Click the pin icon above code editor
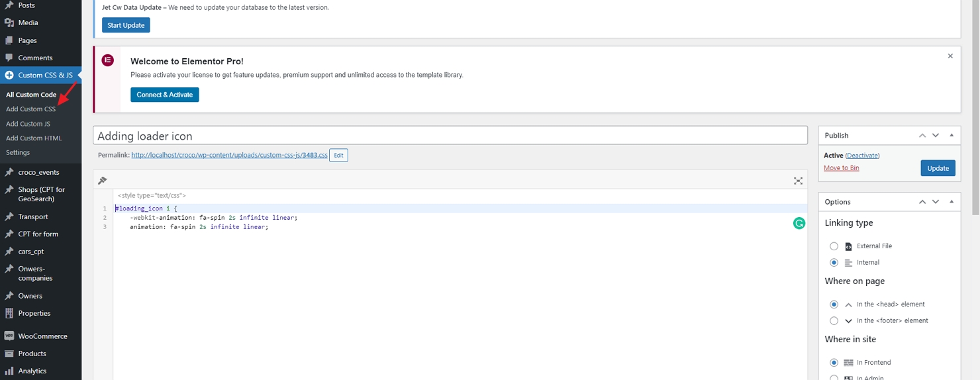Viewport: 980px width, 380px height. point(103,181)
